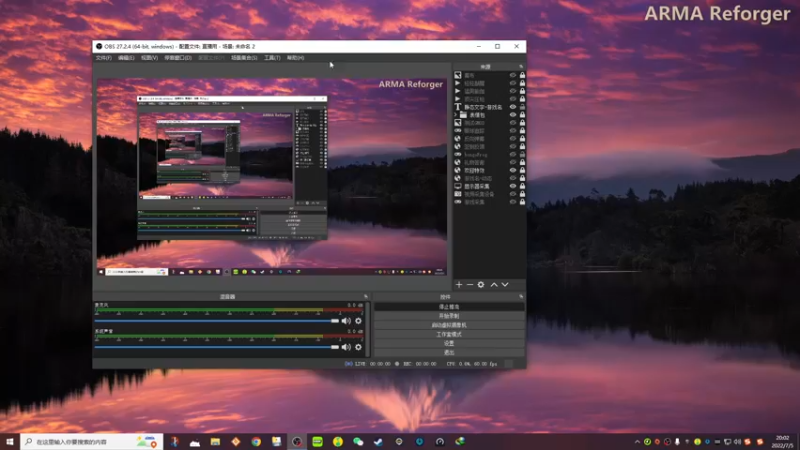Click the Windows taskbar search box

point(92,442)
